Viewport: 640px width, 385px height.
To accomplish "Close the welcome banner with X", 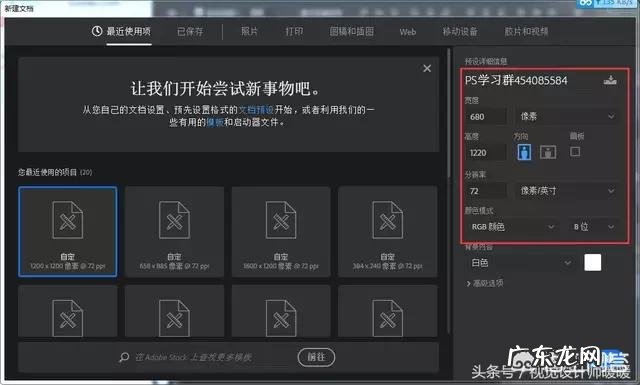I will (427, 68).
